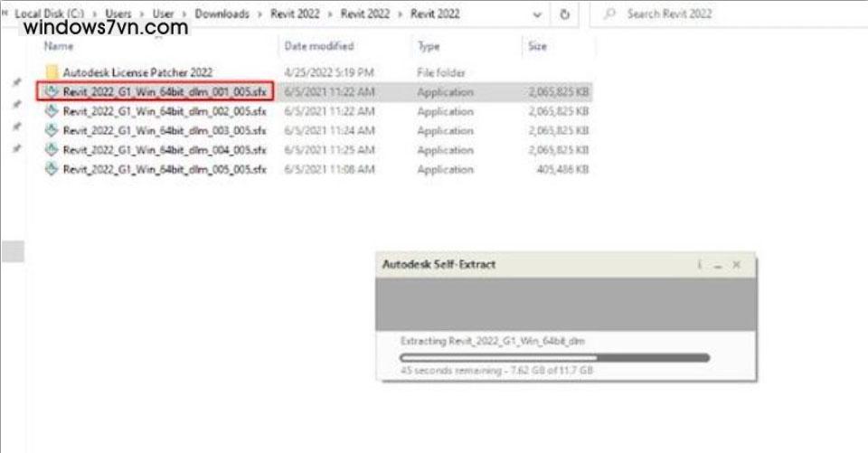Select file name Revit_2022_G1_Win_64bit_dlm_004_005.sfx
Screen dimensions: 868x453
tap(165, 149)
